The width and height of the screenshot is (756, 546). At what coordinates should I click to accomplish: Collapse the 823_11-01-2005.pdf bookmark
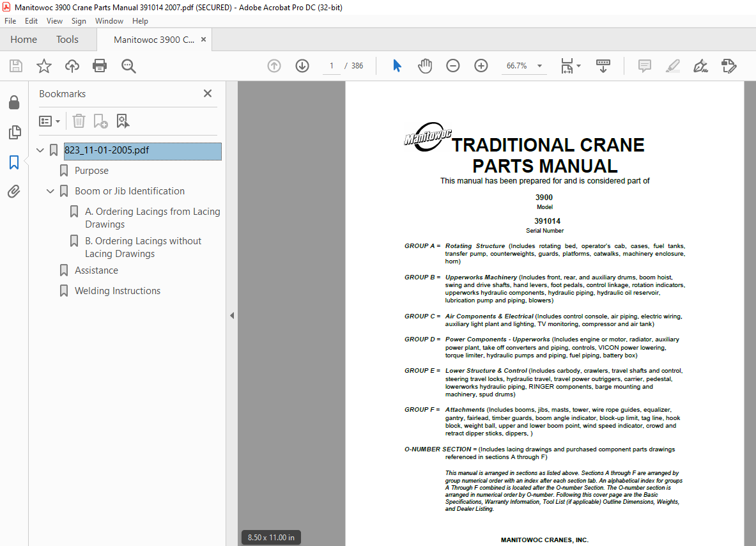[x=40, y=150]
